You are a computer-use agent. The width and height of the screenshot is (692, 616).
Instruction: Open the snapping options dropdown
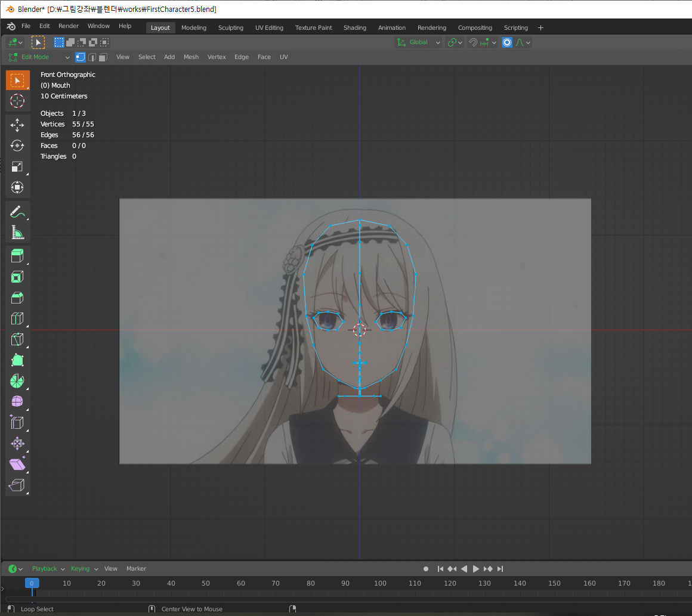tap(489, 42)
